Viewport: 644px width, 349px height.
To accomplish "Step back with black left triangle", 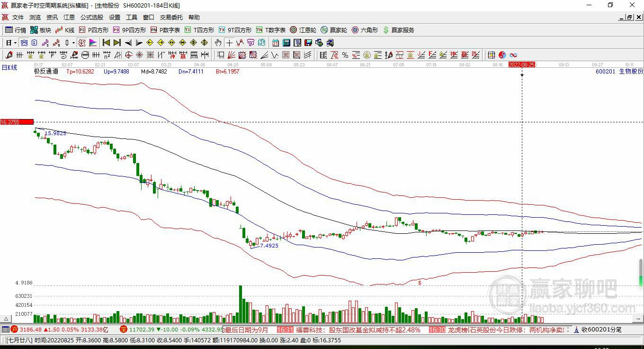I will click(x=128, y=43).
